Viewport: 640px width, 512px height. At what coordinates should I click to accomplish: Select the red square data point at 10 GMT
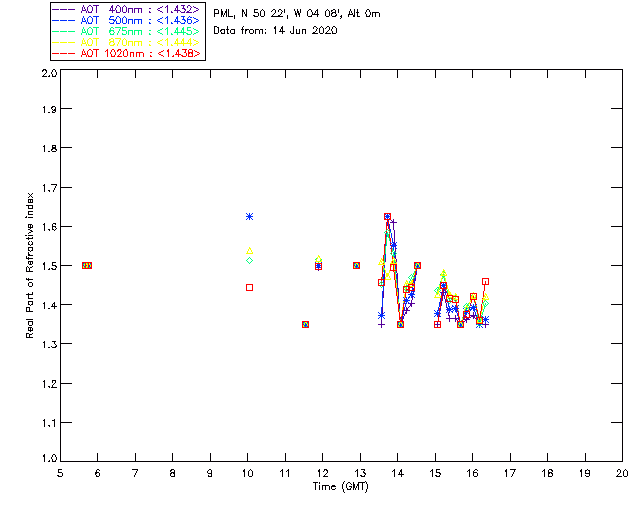click(x=249, y=287)
